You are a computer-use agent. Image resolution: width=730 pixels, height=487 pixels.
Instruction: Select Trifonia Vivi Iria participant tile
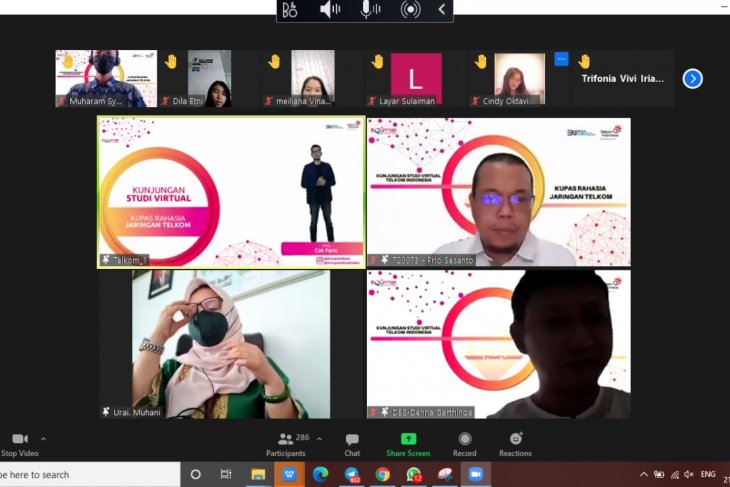click(x=622, y=79)
